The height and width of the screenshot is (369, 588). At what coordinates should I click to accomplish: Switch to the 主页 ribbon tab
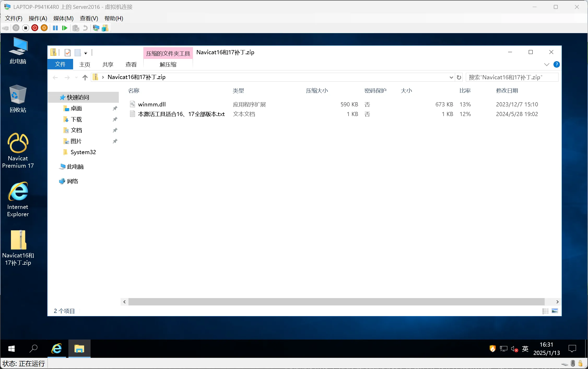[85, 64]
